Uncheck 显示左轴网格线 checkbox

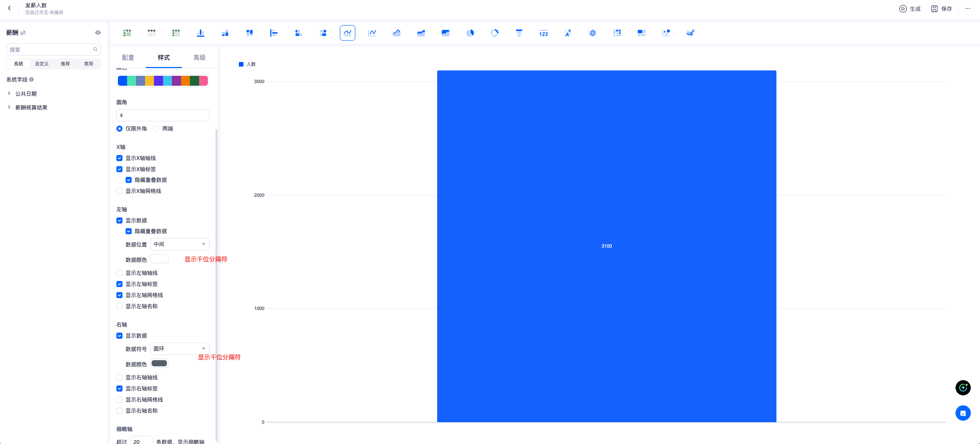coord(119,295)
